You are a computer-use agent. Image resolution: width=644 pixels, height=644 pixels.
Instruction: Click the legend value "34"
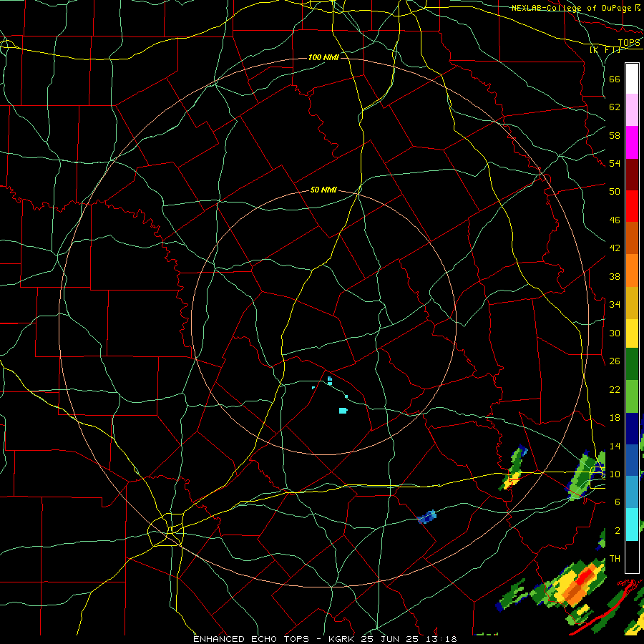[615, 305]
